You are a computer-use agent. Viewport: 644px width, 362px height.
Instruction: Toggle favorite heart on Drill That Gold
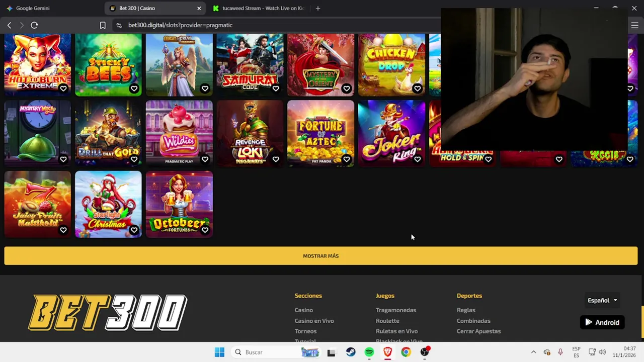(x=134, y=159)
